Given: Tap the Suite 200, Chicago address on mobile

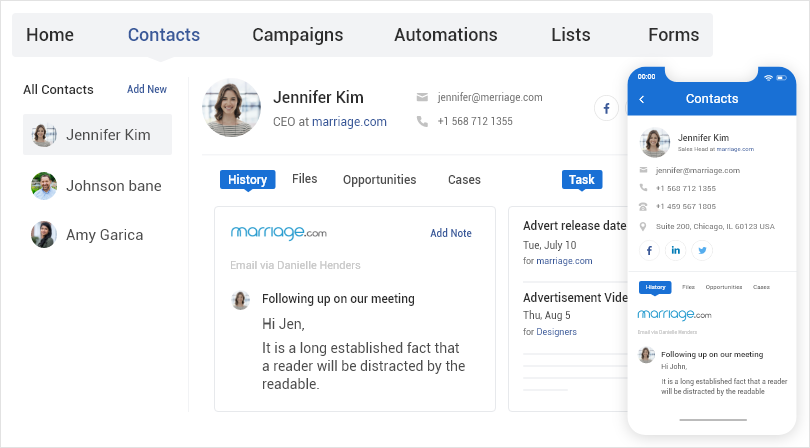Looking at the screenshot, I should coord(715,226).
